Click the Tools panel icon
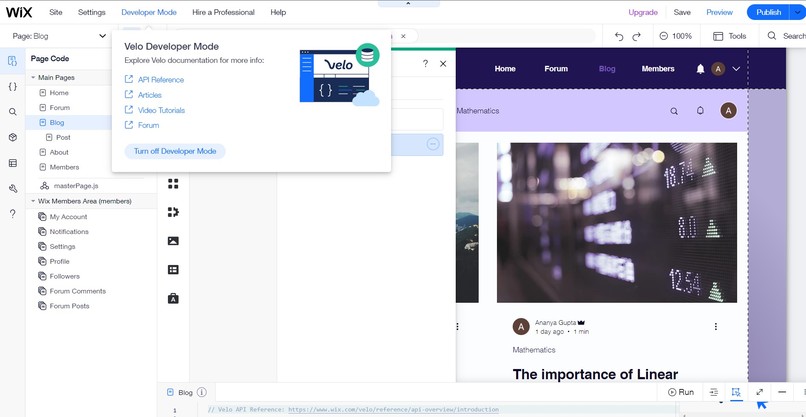Image resolution: width=806 pixels, height=417 pixels. click(729, 36)
